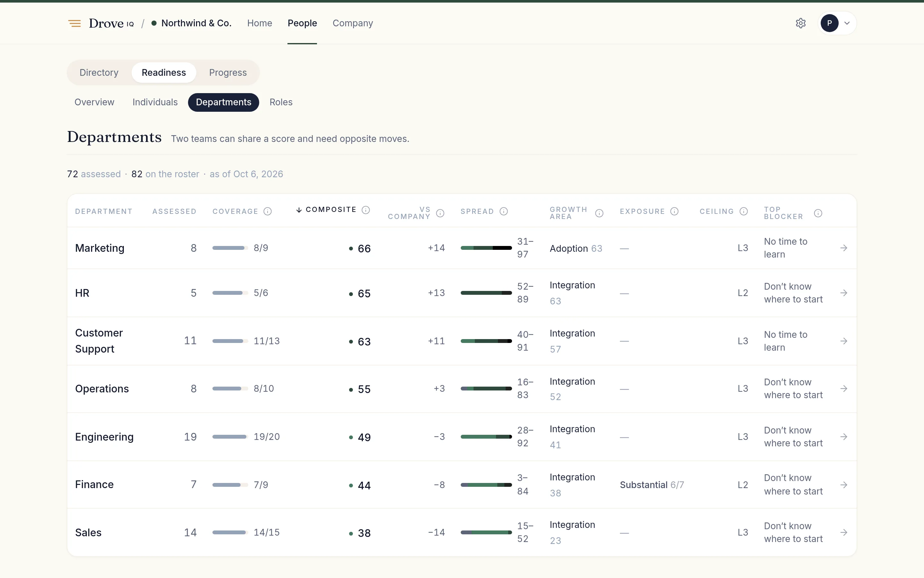The height and width of the screenshot is (578, 924).
Task: Open the settings gear icon
Action: click(x=801, y=23)
